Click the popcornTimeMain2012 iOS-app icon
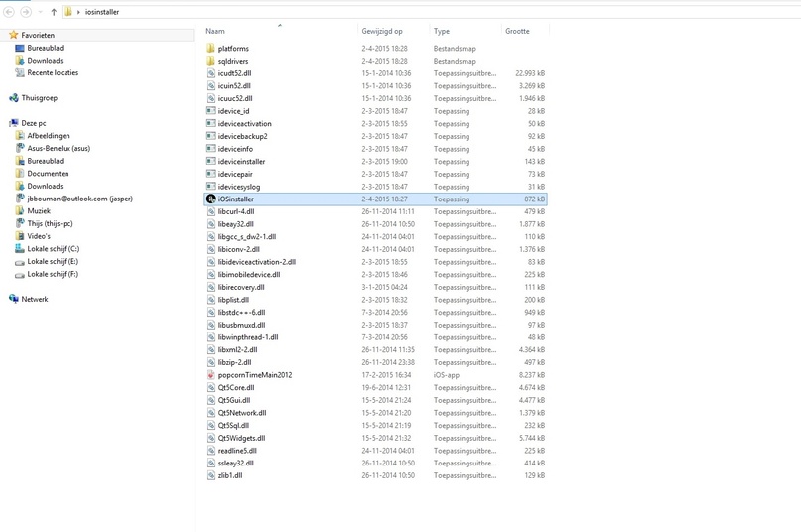Screen dimensions: 801x532 tap(211, 374)
